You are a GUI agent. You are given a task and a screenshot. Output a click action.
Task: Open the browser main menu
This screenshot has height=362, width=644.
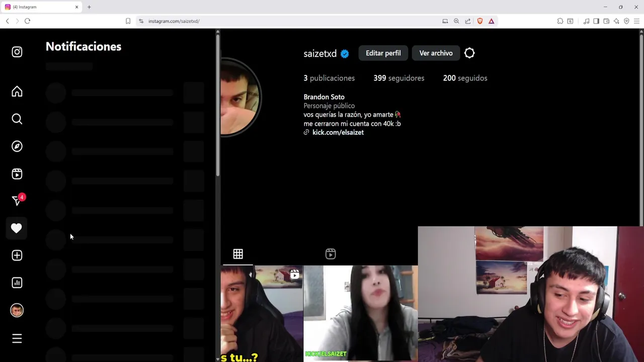(x=636, y=21)
